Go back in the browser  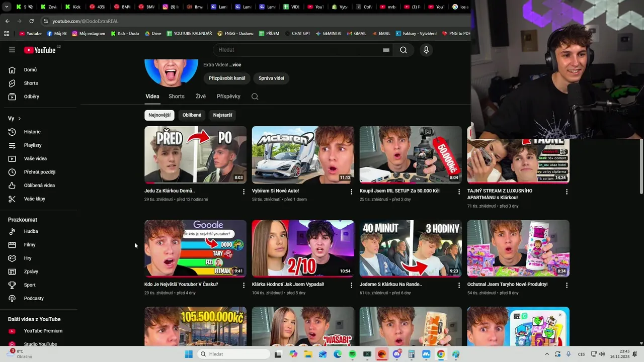(8, 21)
